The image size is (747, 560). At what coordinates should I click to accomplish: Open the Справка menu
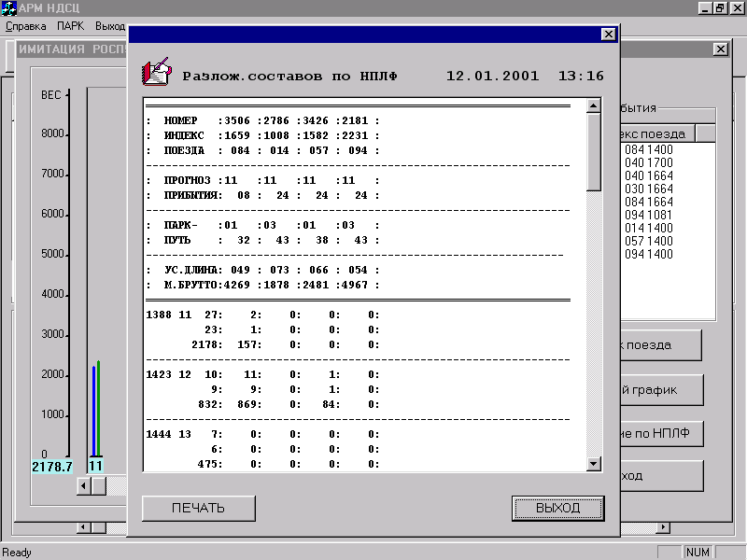[26, 26]
